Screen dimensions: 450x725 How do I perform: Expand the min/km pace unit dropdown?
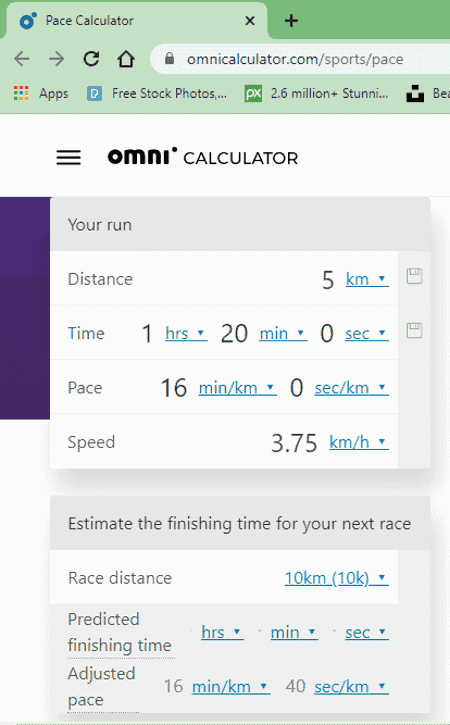click(x=237, y=387)
